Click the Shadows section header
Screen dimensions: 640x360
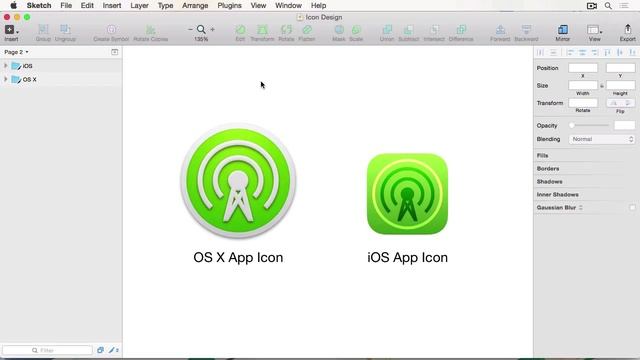[549, 182]
